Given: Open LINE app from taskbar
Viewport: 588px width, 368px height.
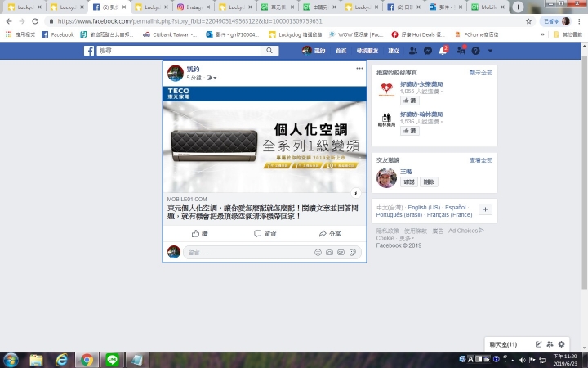Looking at the screenshot, I should (112, 360).
